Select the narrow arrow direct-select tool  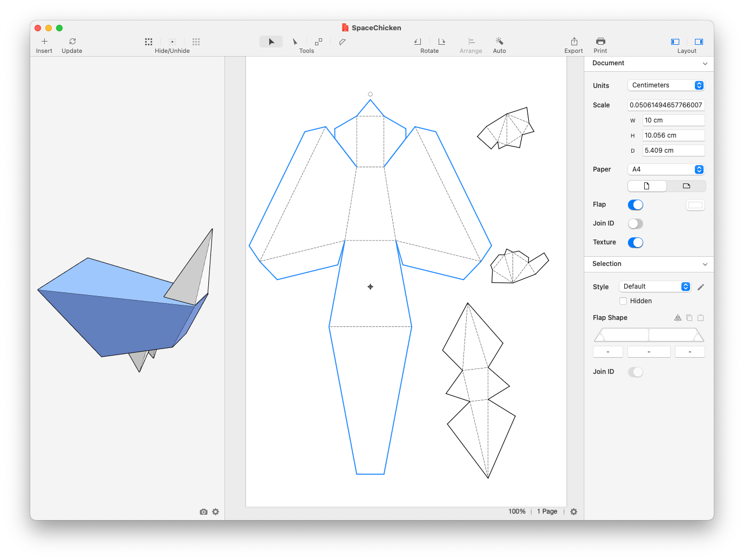point(295,42)
